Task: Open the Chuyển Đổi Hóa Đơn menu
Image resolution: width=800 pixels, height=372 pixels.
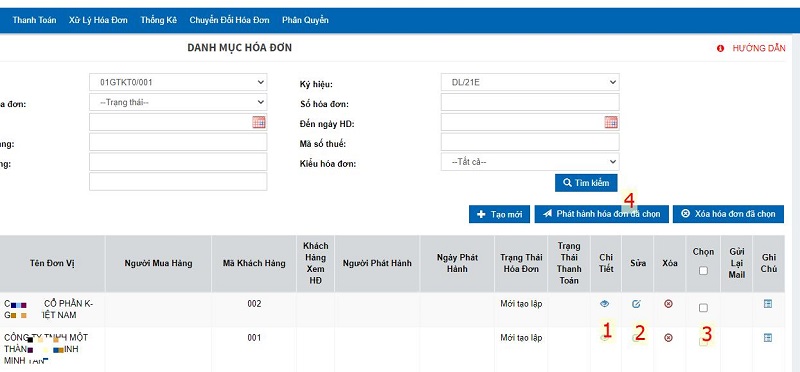Action: click(x=229, y=20)
